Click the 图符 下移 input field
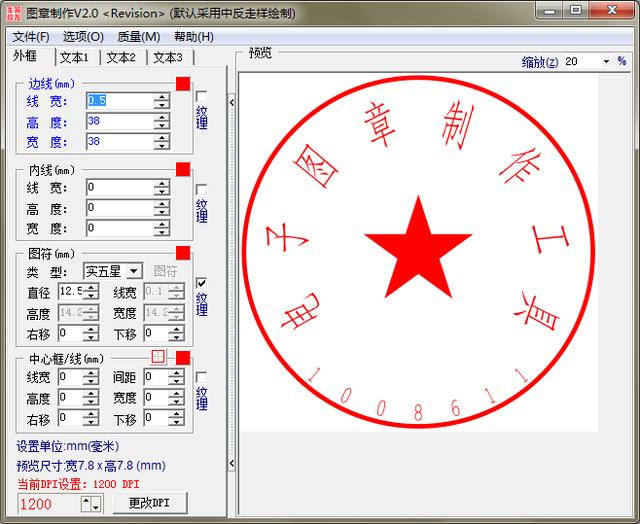Image resolution: width=640 pixels, height=524 pixels. pyautogui.click(x=156, y=333)
